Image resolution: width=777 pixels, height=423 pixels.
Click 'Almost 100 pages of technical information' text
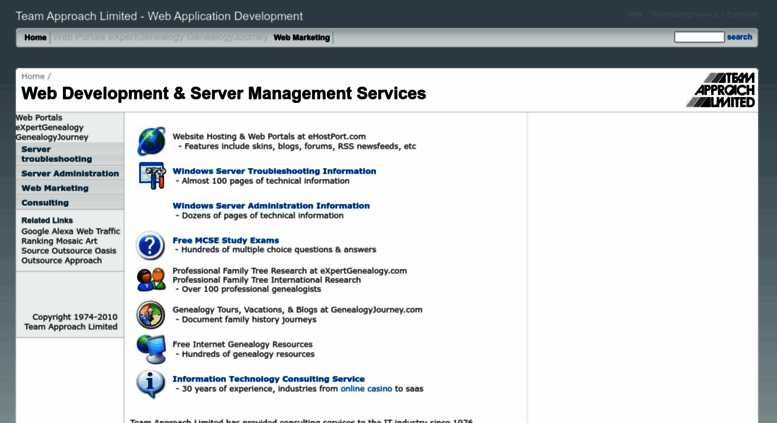(x=265, y=181)
